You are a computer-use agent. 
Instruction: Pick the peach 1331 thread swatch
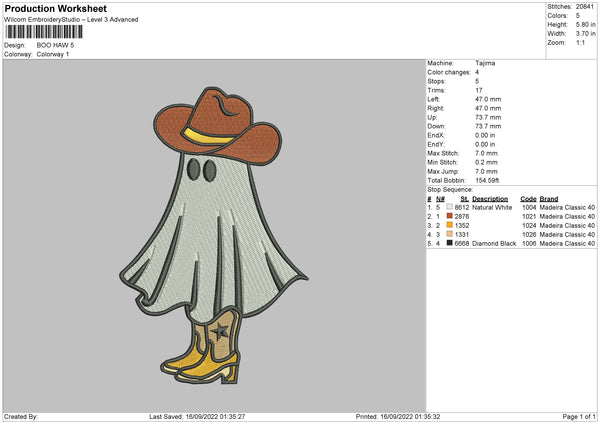pos(450,234)
